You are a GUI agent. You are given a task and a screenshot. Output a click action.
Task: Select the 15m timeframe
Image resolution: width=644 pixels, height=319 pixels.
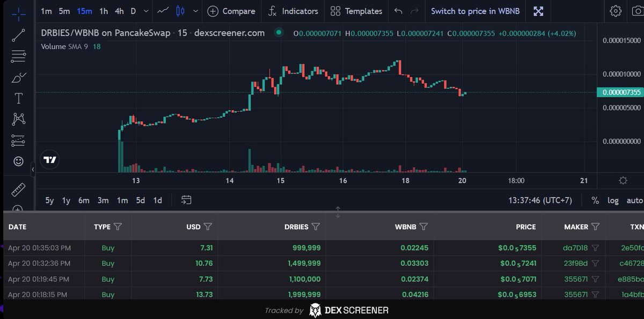[84, 11]
